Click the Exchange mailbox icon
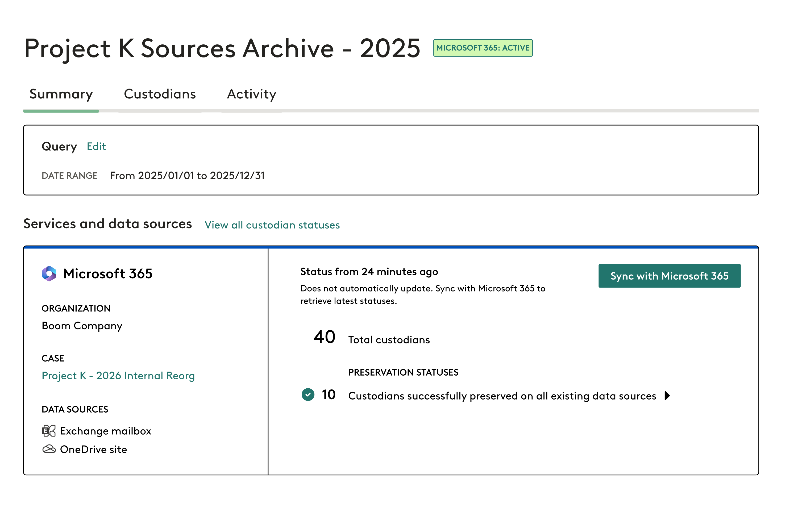The width and height of the screenshot is (798, 532). (49, 431)
